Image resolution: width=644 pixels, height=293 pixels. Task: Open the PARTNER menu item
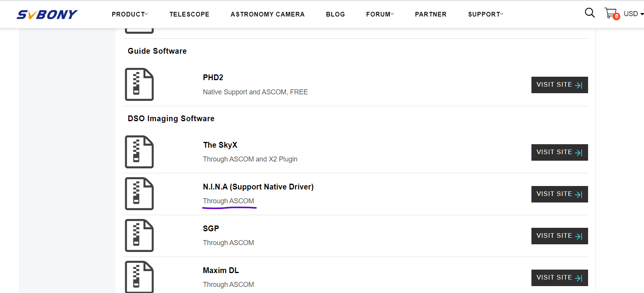[x=431, y=14]
